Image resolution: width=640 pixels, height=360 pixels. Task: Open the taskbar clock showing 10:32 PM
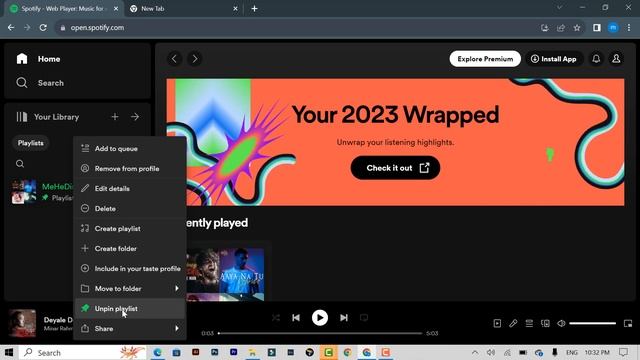[x=597, y=352]
